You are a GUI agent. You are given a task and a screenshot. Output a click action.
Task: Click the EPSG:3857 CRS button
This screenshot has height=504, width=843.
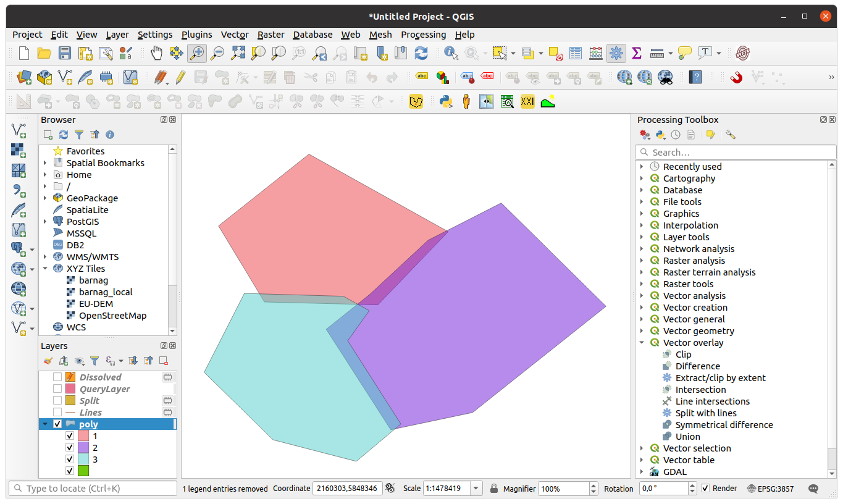pyautogui.click(x=770, y=489)
